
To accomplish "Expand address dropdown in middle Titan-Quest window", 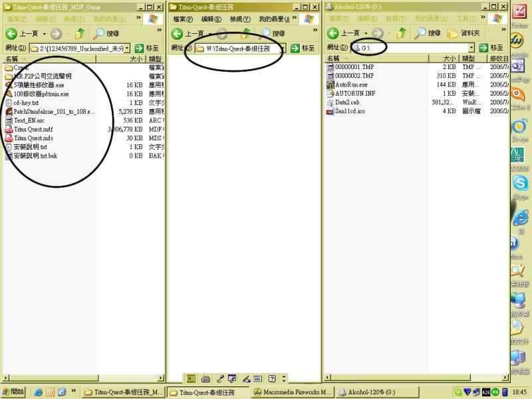I will 283,48.
